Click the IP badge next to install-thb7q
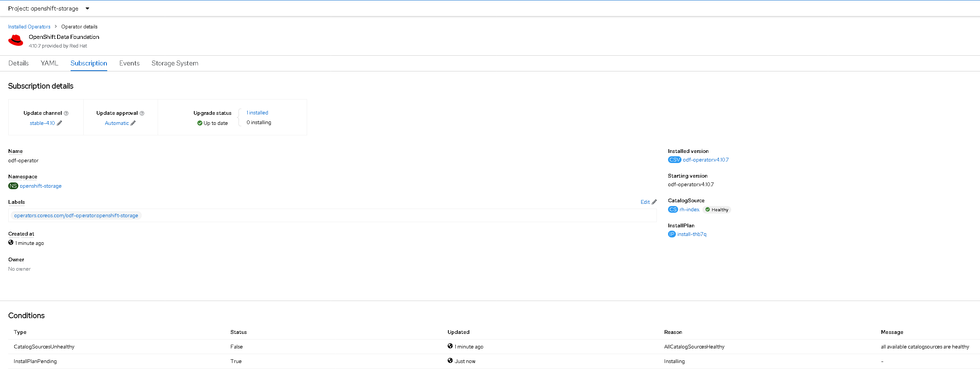This screenshot has width=980, height=375. 672,234
